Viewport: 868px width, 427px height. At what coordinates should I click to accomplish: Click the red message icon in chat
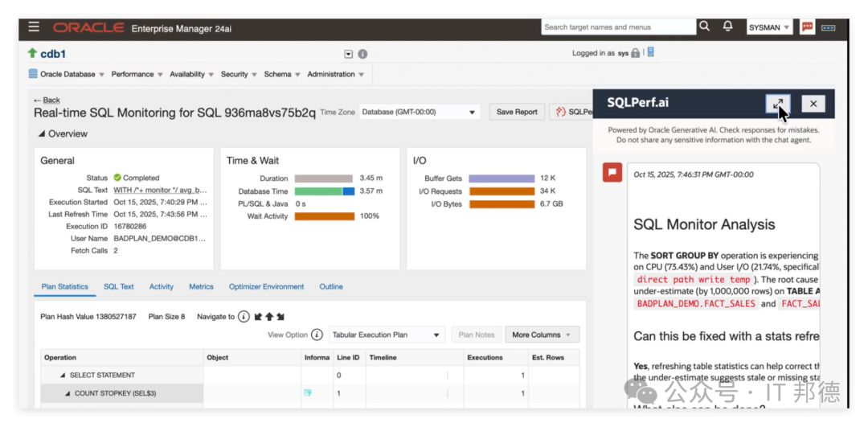click(612, 172)
